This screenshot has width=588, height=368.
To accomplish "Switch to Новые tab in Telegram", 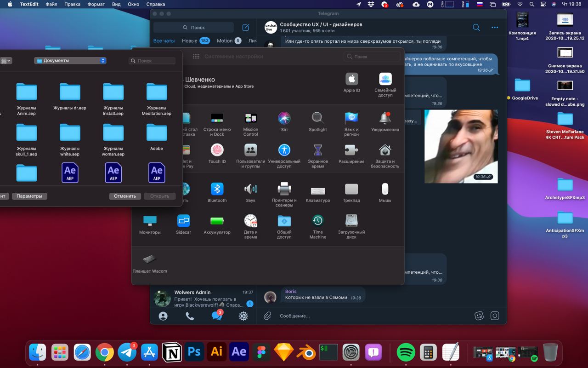I will [196, 40].
